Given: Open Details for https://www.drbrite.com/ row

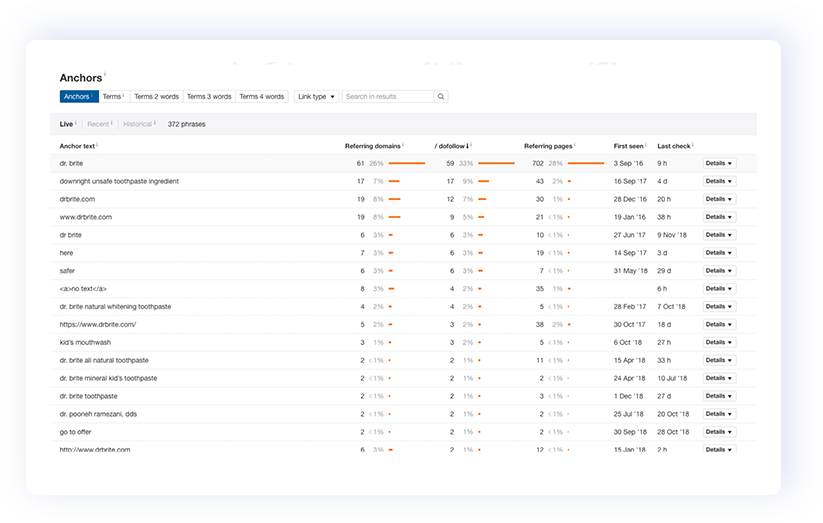Looking at the screenshot, I should pos(719,325).
